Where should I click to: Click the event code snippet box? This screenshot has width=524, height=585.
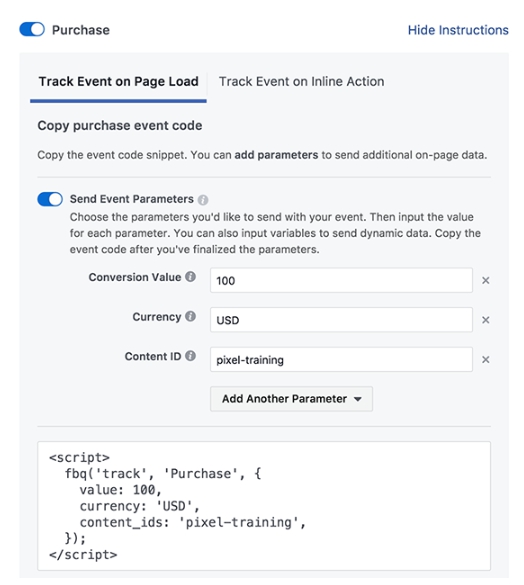click(x=264, y=506)
